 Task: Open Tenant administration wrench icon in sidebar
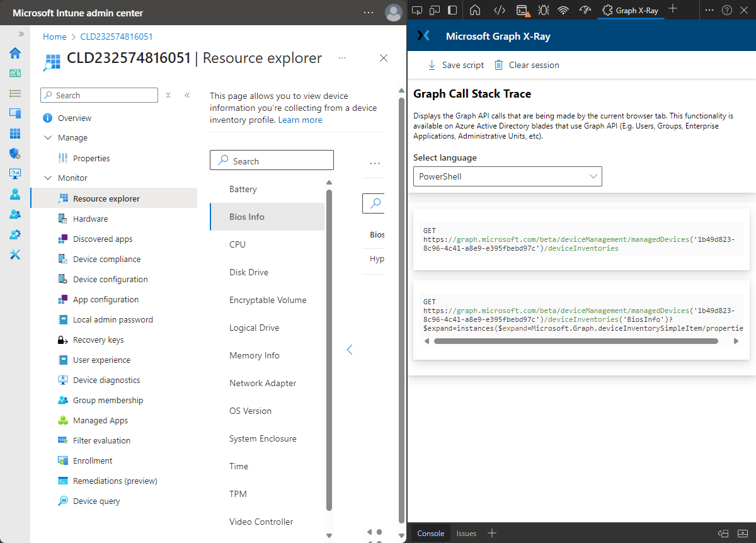(x=15, y=254)
